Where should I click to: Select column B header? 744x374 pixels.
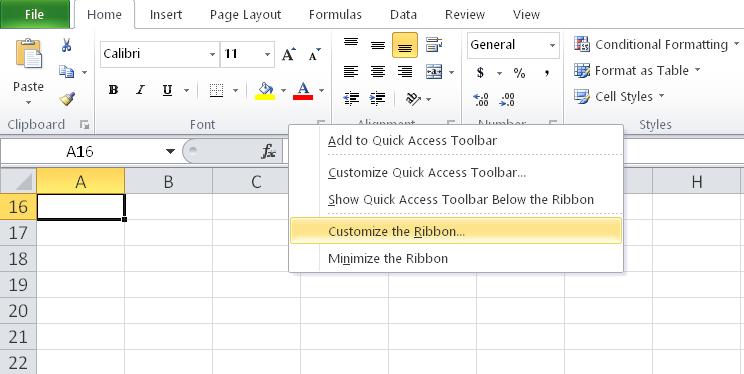(168, 181)
